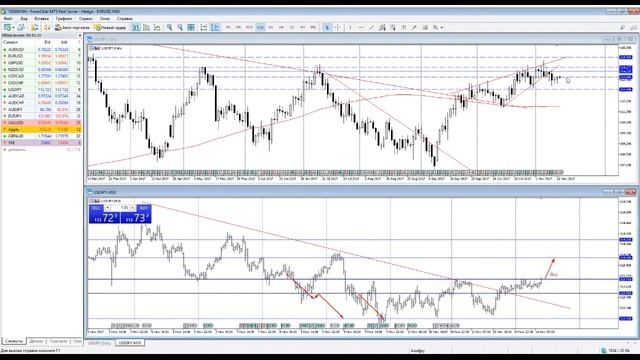Screen dimensions: 640x360
Task: Toggle the Авто-торговля button
Action: [72, 27]
